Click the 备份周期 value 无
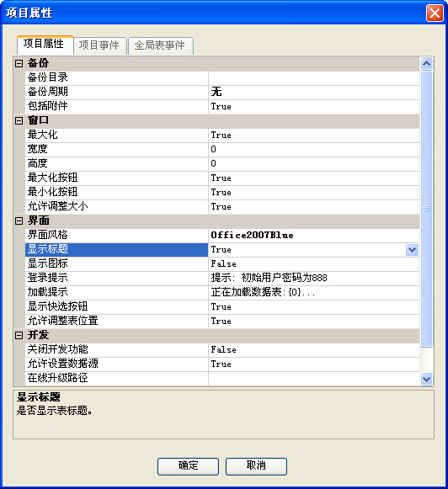The width and height of the screenshot is (448, 489). 216,92
